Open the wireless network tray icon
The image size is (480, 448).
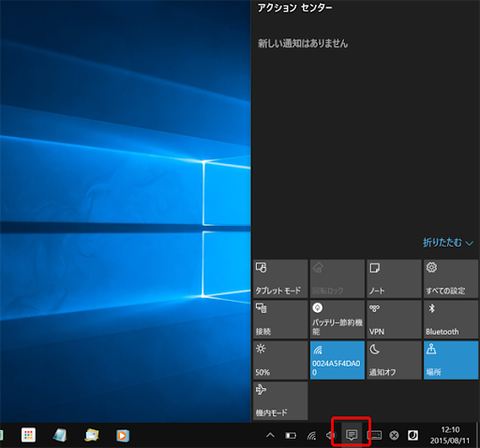(x=311, y=435)
